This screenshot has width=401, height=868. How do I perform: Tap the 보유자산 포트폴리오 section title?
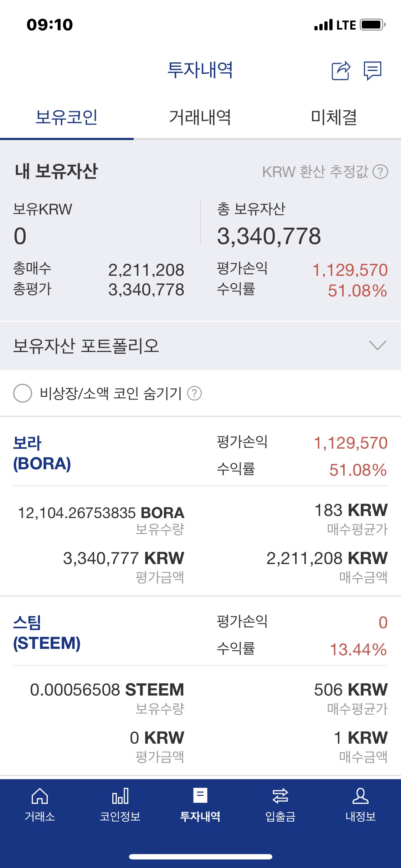tap(86, 346)
